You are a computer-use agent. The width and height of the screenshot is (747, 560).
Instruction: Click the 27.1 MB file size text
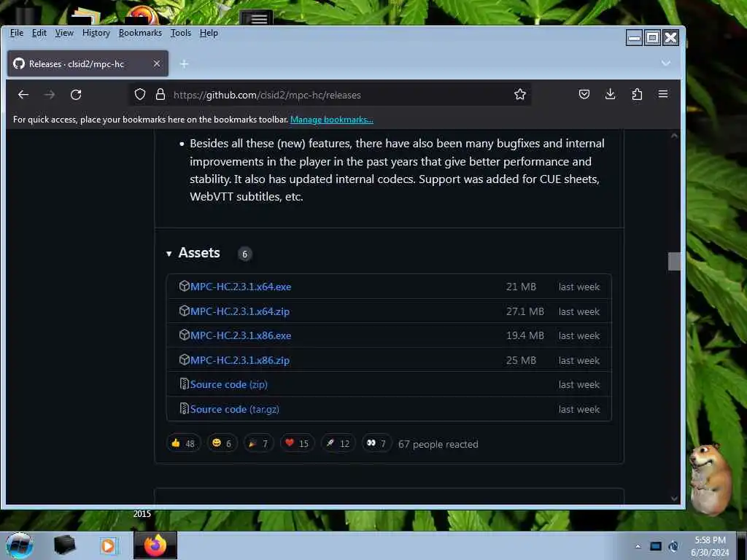click(525, 311)
